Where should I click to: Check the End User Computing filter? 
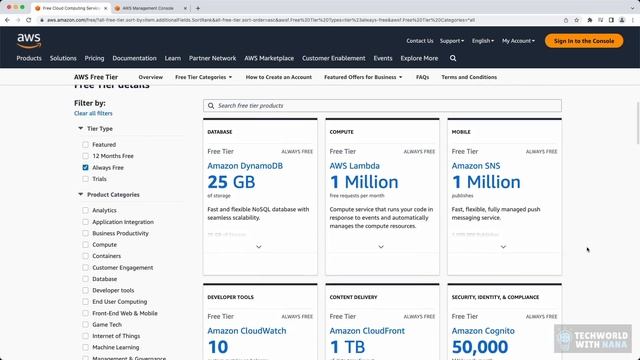tap(85, 302)
